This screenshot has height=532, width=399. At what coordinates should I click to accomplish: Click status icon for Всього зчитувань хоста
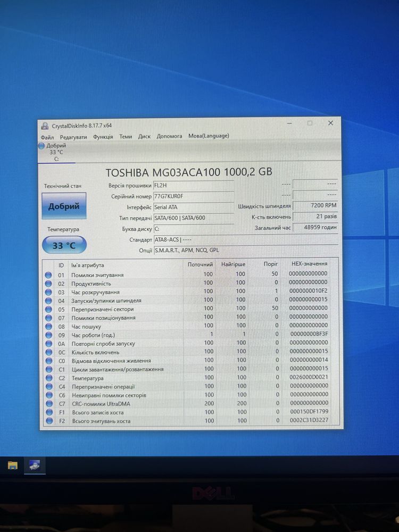coord(49,421)
